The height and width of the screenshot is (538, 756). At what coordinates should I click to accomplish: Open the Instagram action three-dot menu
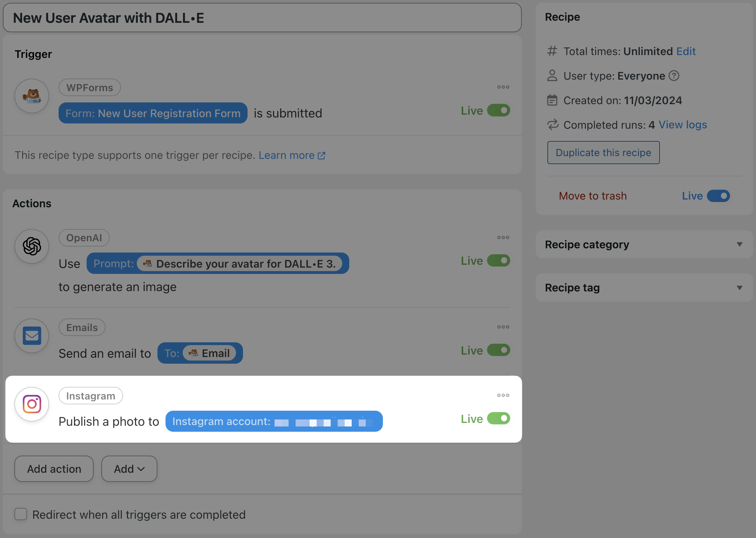pyautogui.click(x=503, y=395)
